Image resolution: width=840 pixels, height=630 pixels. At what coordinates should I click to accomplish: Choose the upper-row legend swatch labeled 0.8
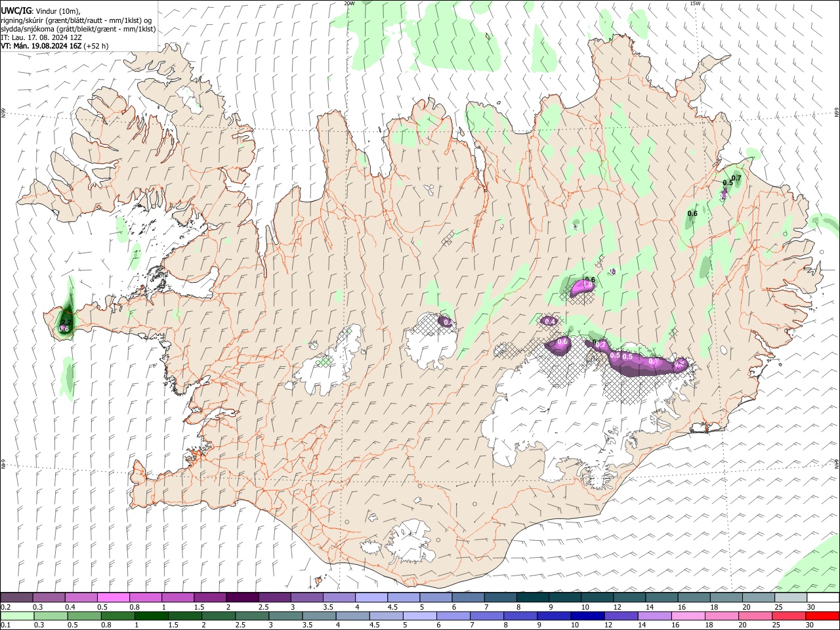(146, 598)
